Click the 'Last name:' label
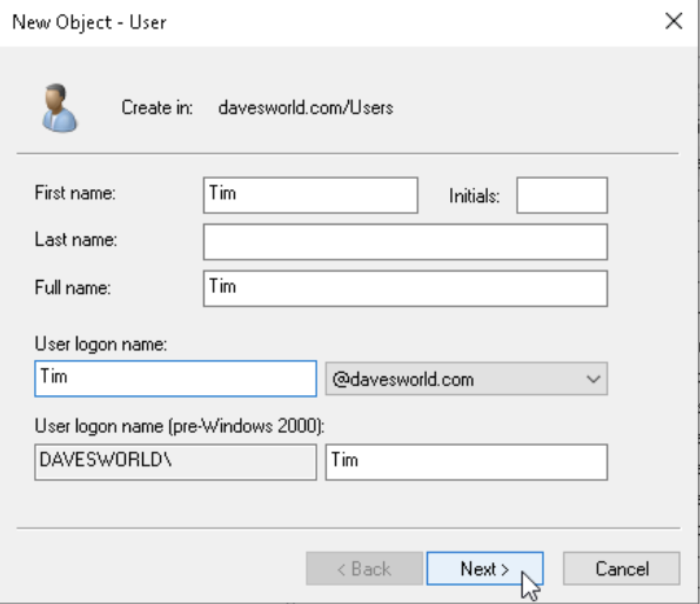Screen dimensions: 700x604 (76, 240)
